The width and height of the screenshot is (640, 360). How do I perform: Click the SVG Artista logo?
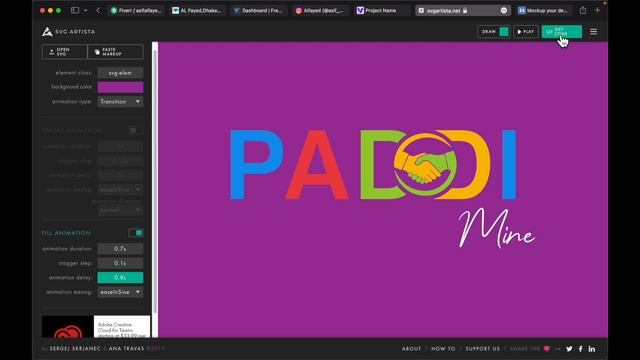[x=68, y=31]
